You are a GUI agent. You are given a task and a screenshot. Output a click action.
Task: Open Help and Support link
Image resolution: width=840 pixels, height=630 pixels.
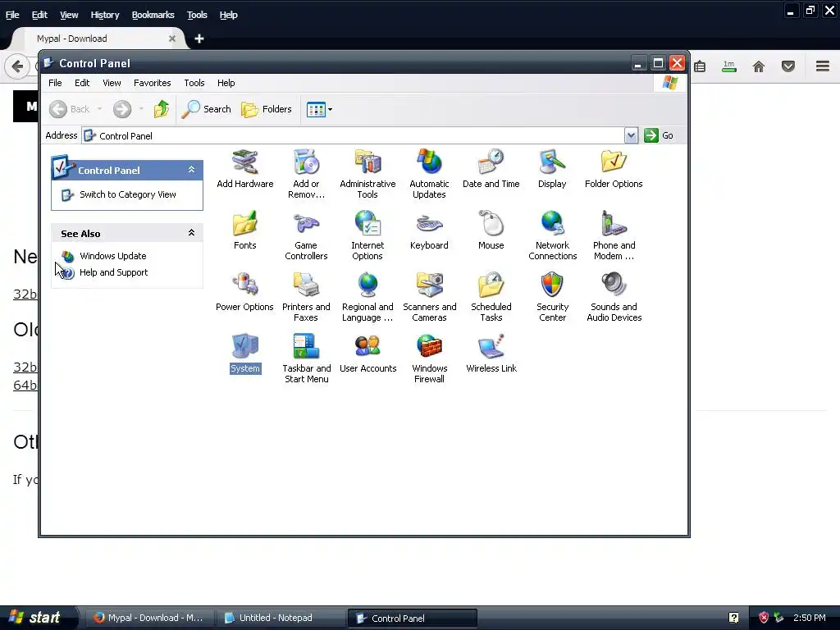[x=113, y=272]
